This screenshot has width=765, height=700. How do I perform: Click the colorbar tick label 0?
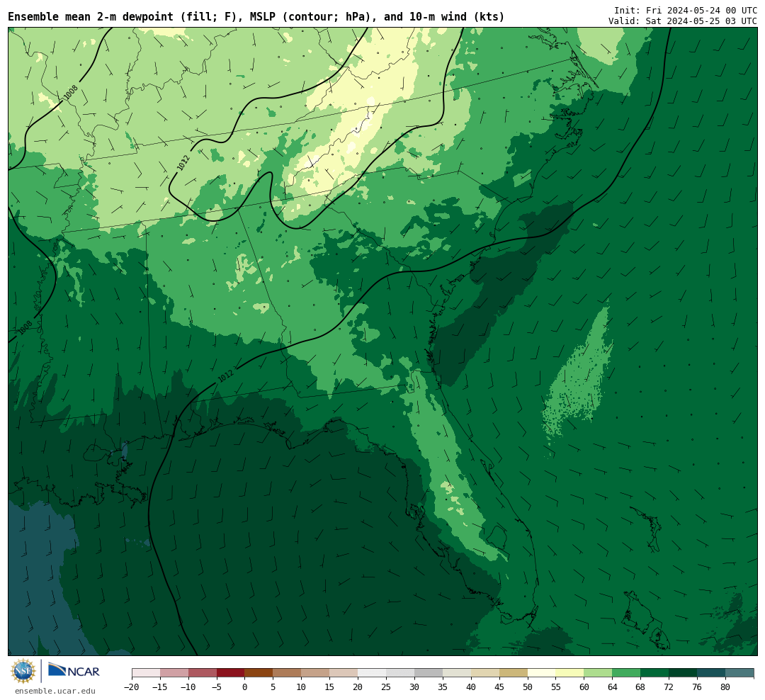245,687
